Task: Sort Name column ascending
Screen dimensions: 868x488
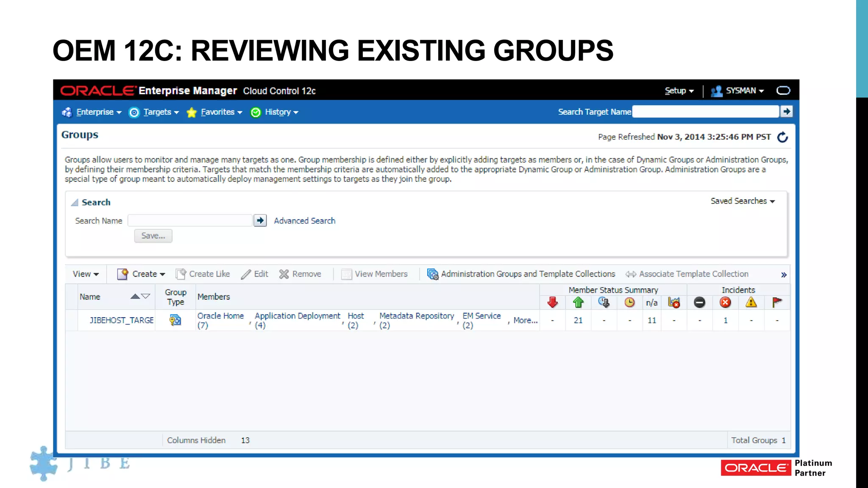Action: pos(135,297)
